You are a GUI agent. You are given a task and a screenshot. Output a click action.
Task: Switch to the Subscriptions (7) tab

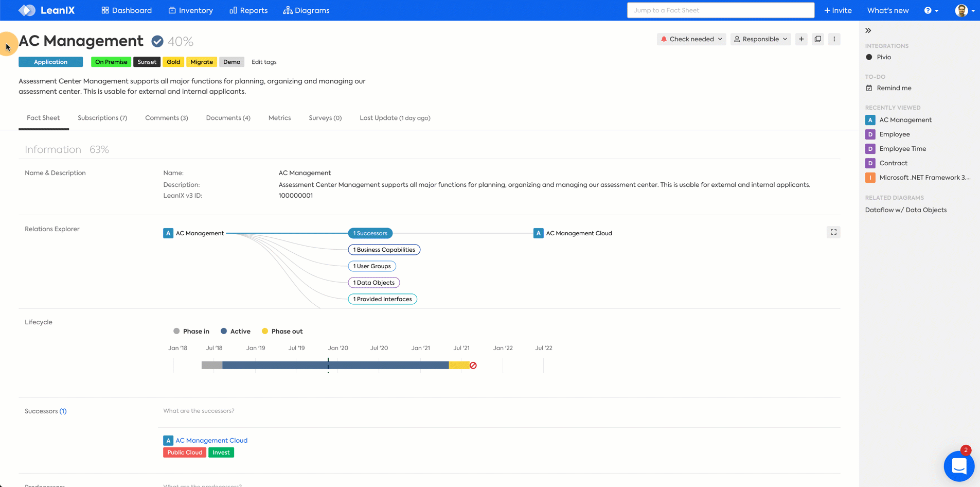pyautogui.click(x=102, y=118)
